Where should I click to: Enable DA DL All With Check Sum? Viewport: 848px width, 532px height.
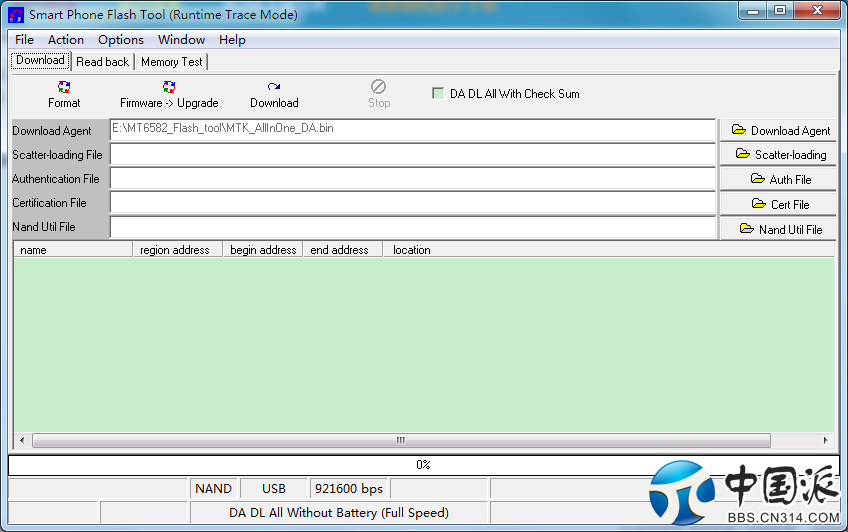[438, 94]
